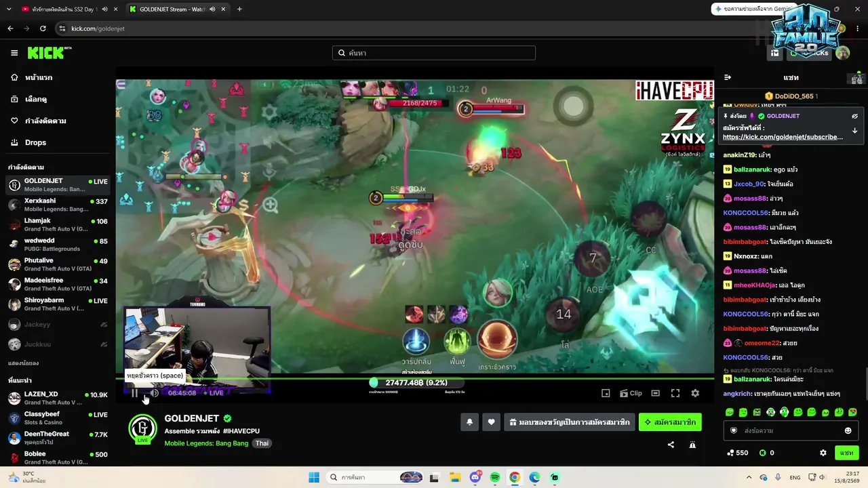The width and height of the screenshot is (868, 488).
Task: Open a new browser tab
Action: (x=239, y=9)
